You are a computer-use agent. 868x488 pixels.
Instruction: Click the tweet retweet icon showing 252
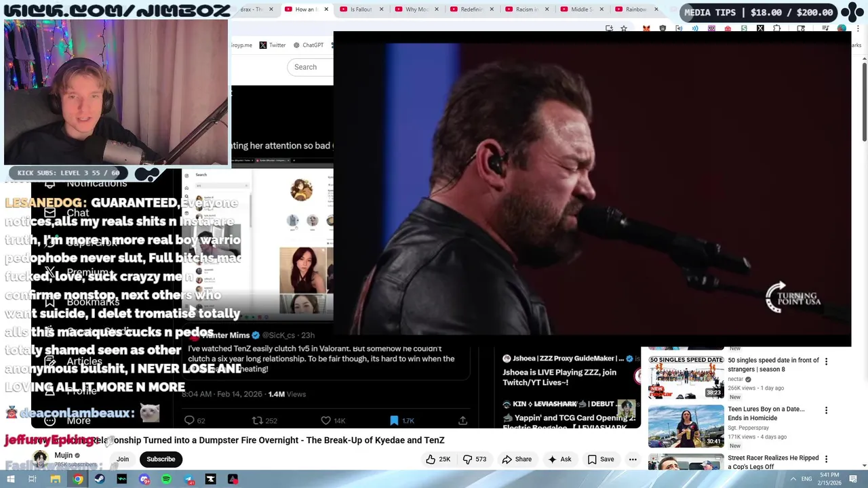(258, 420)
